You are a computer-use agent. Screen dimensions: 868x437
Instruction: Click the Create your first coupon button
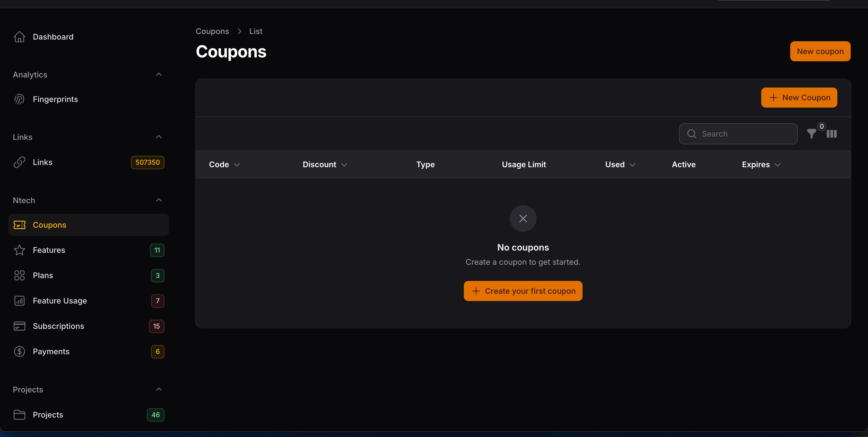(523, 291)
